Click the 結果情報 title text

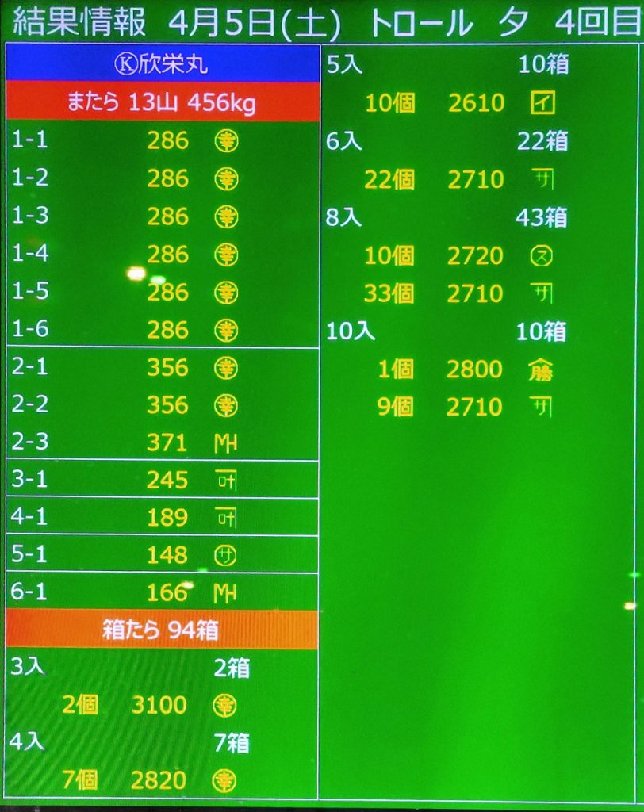point(79,22)
